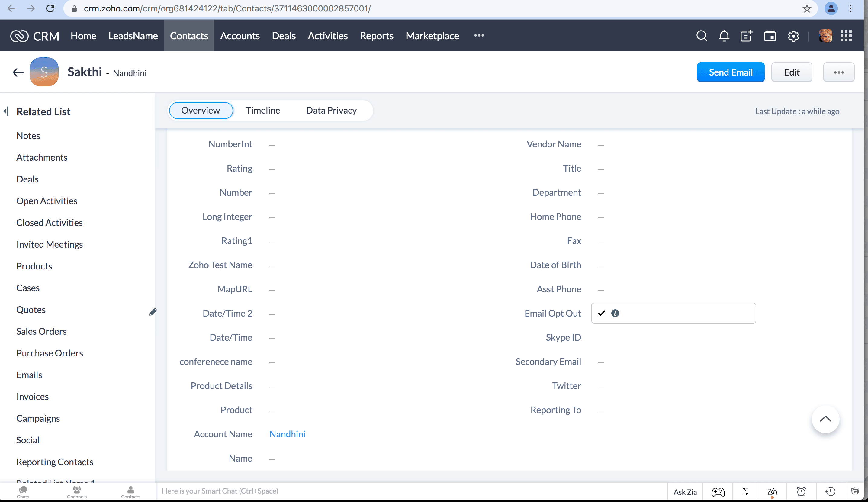Screen dimensions: 868x502
Task: Open the notifications bell
Action: coord(724,36)
